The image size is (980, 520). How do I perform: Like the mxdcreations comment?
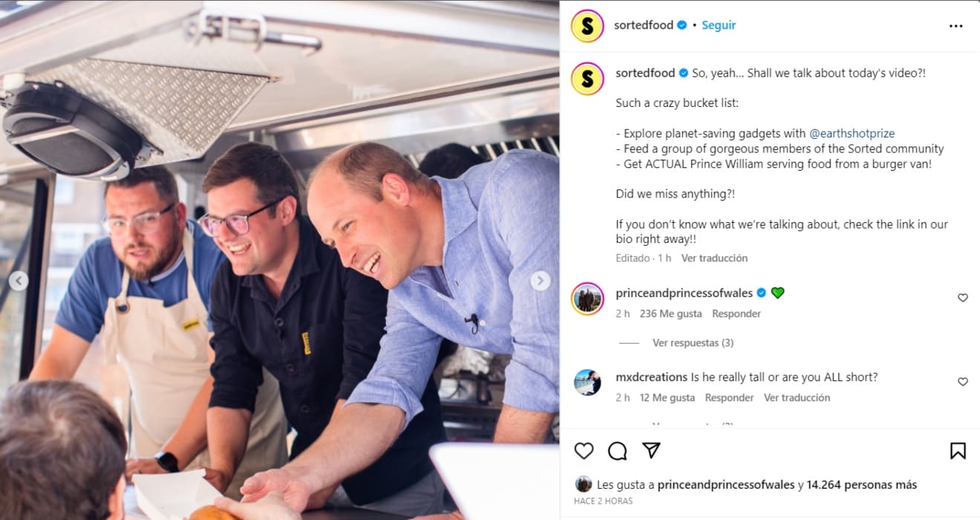(x=962, y=382)
